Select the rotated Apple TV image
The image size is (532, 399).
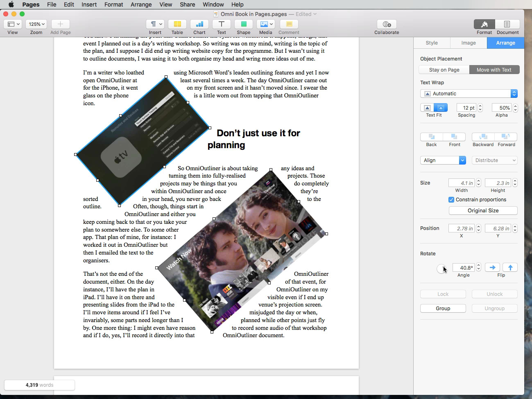(x=143, y=140)
